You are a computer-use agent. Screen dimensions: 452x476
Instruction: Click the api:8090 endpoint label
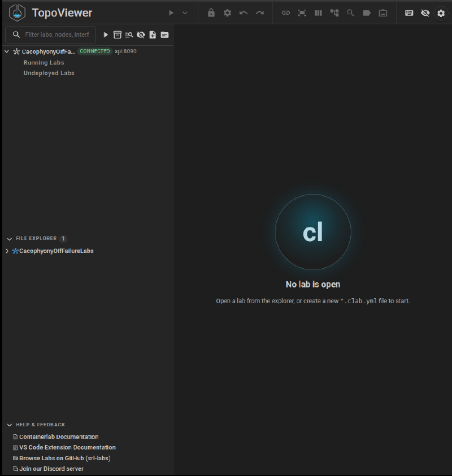tap(125, 51)
